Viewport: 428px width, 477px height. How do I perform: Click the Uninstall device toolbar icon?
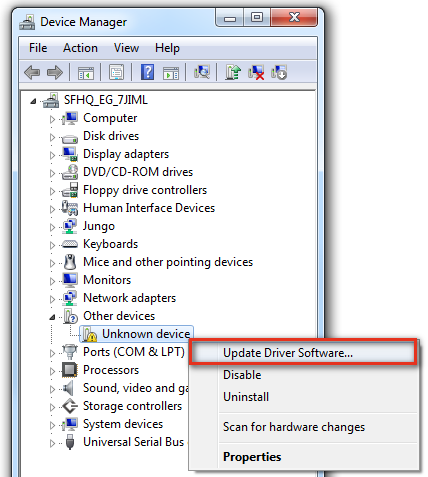[x=256, y=72]
